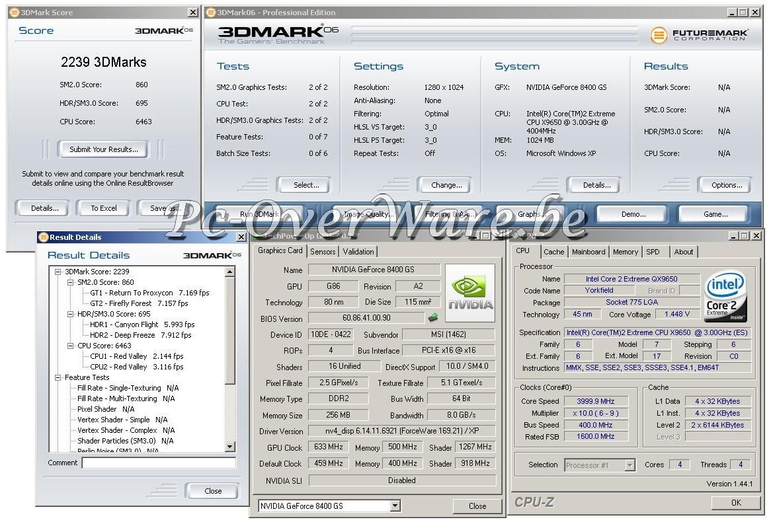Export results with To Excel button
769x532 pixels.
pyautogui.click(x=104, y=208)
